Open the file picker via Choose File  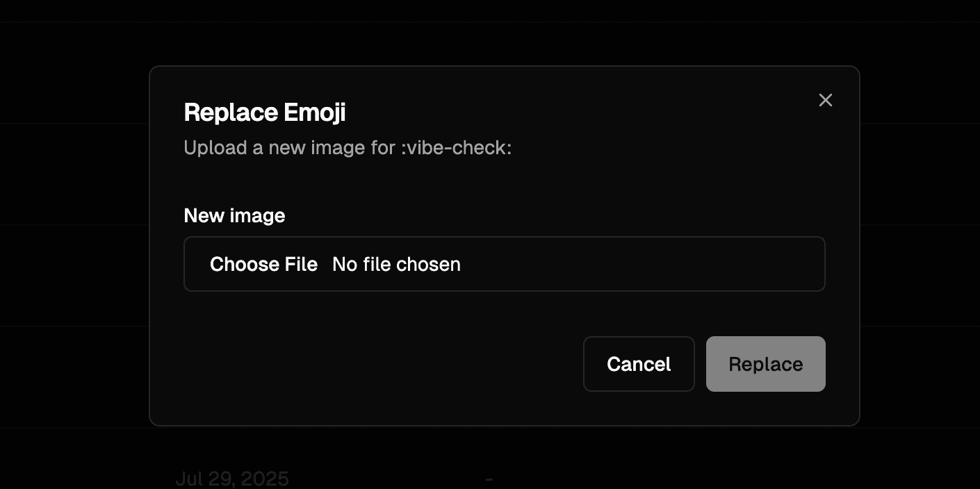point(263,265)
